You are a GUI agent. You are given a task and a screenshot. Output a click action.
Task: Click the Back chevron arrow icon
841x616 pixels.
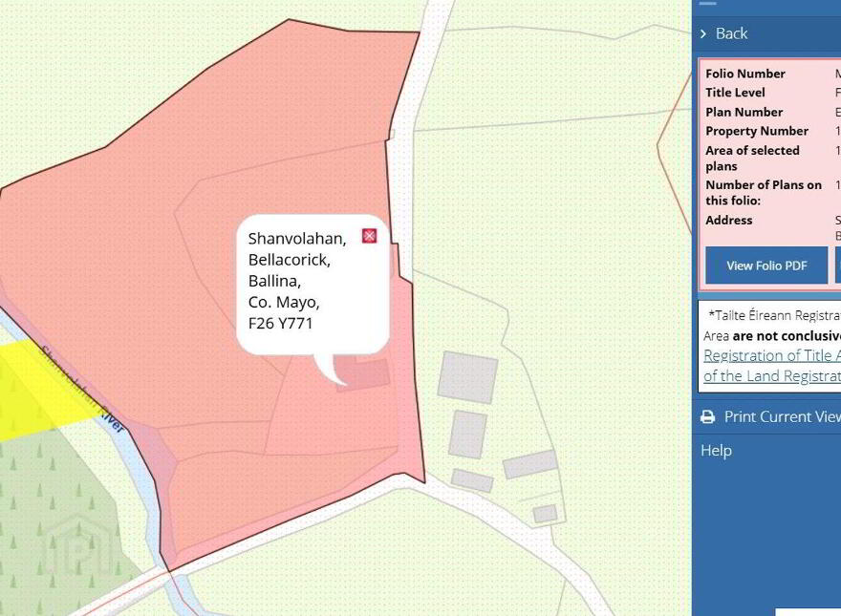click(x=703, y=33)
